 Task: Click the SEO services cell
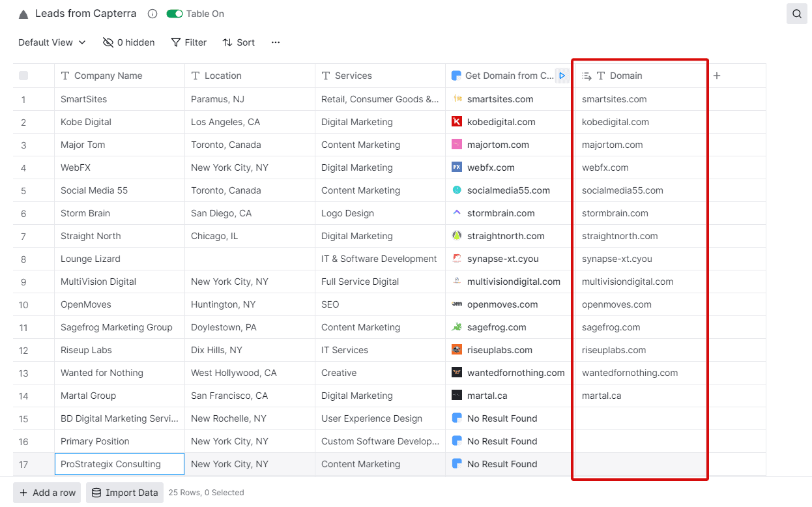tap(381, 304)
